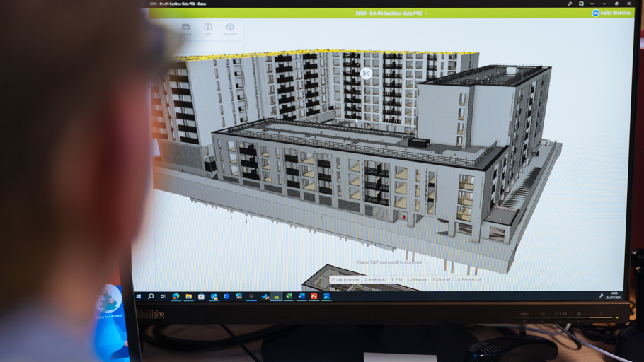Open the window's three-dot more menu

click(x=592, y=4)
